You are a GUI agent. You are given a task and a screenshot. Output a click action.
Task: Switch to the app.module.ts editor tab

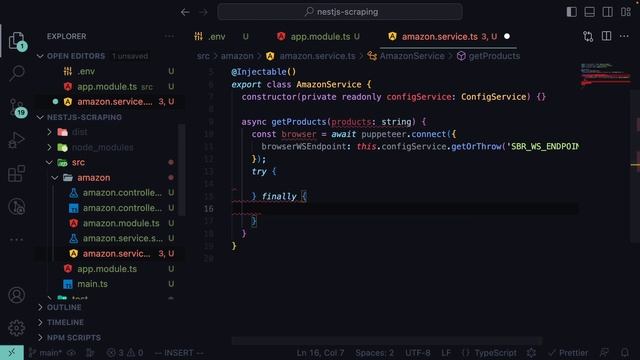click(x=318, y=36)
